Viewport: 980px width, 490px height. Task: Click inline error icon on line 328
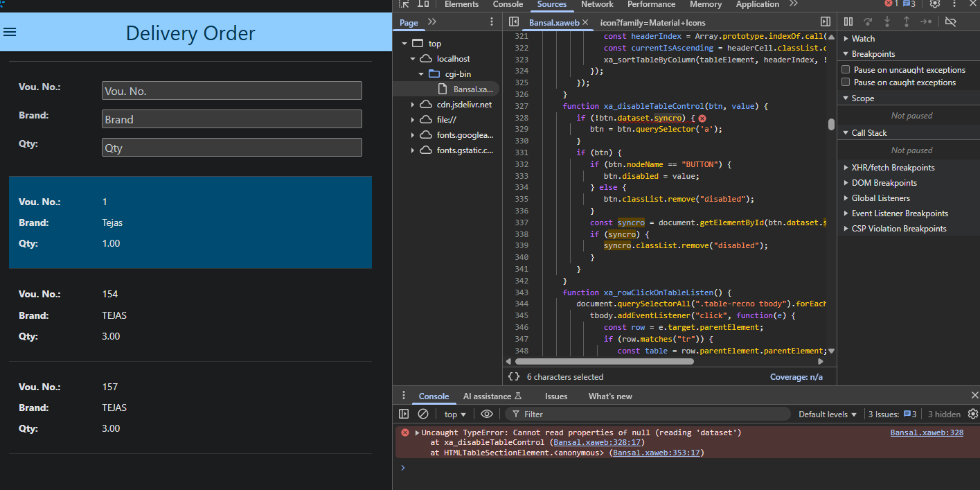(702, 119)
